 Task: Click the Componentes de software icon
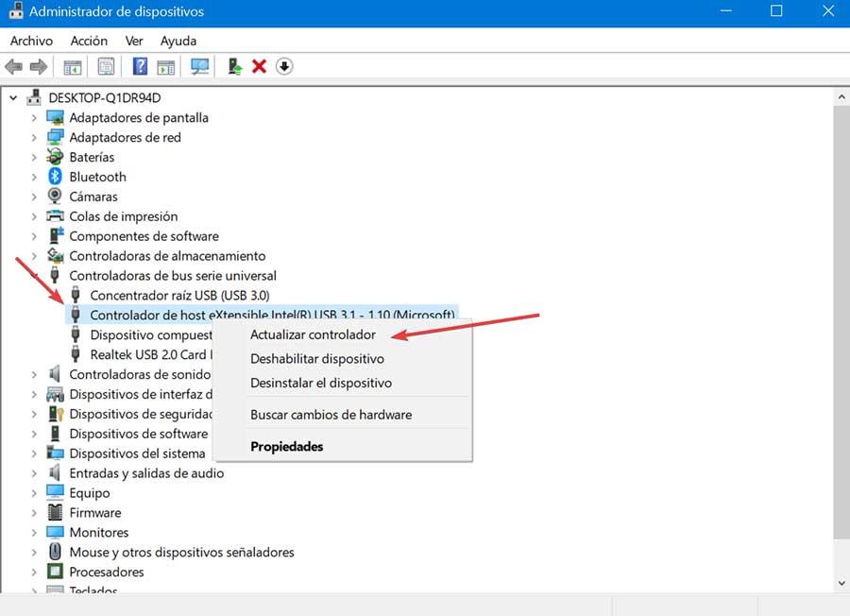(x=56, y=235)
